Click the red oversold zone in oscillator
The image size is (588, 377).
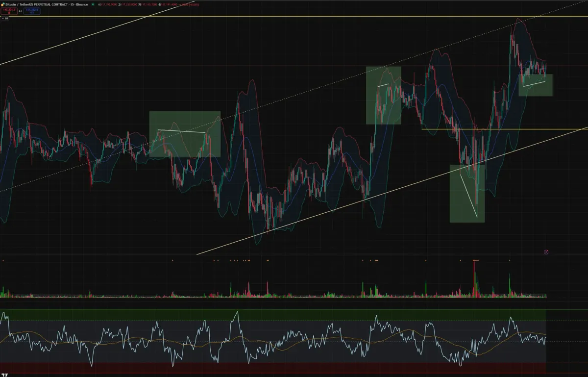point(273,368)
